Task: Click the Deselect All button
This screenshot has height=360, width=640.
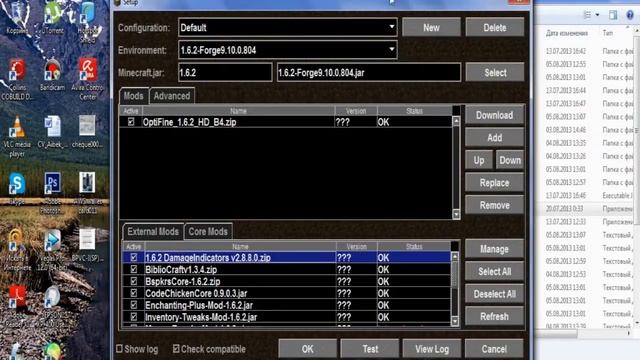Action: (494, 294)
